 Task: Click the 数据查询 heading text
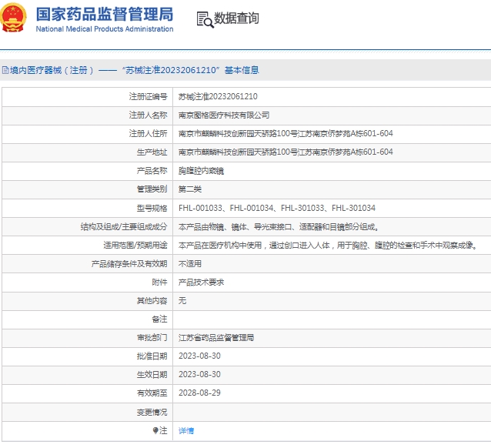pos(236,18)
